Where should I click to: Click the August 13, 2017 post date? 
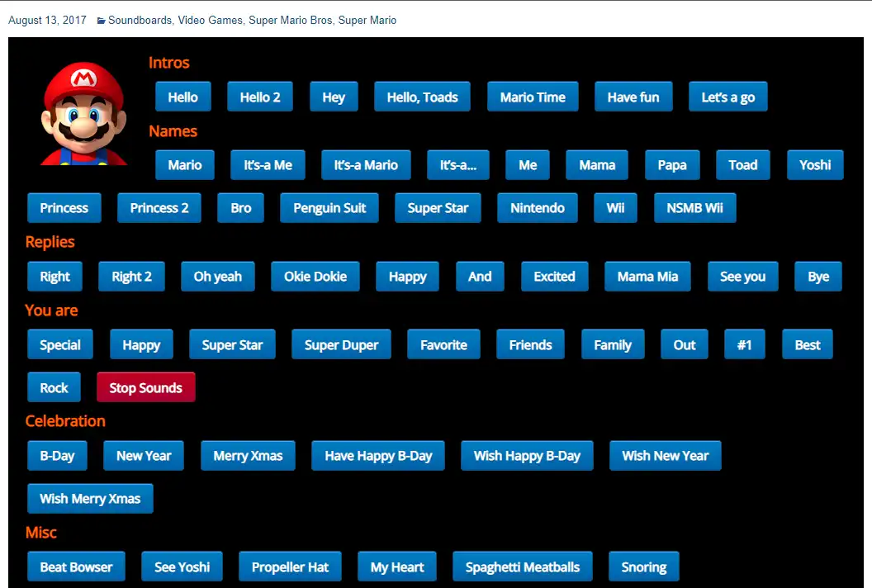[x=47, y=20]
